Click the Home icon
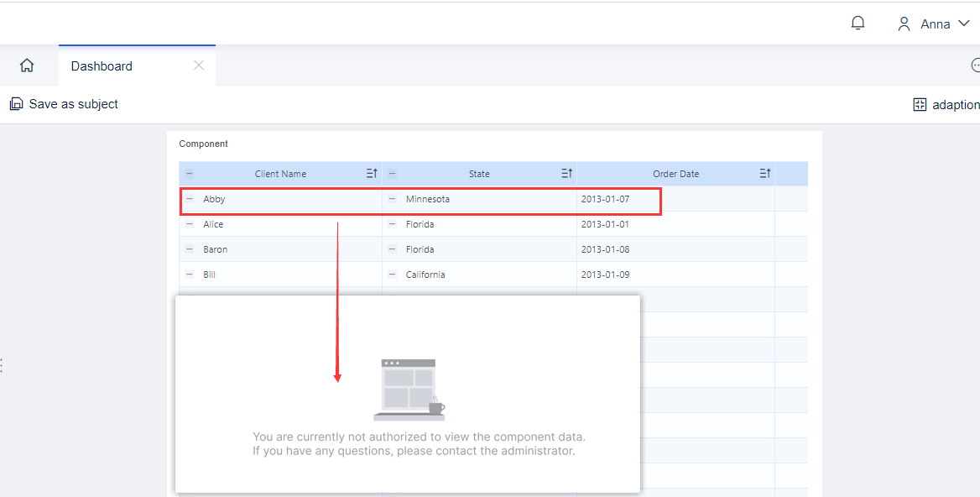The height and width of the screenshot is (497, 980). coord(26,65)
